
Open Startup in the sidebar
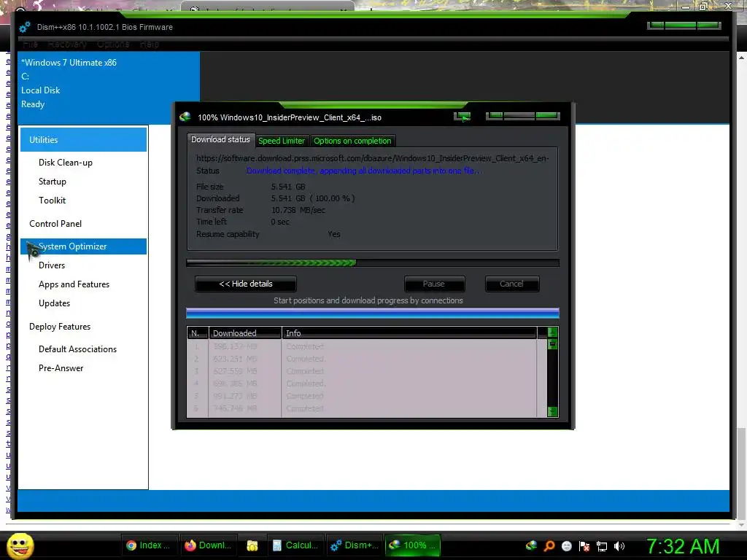[53, 182]
